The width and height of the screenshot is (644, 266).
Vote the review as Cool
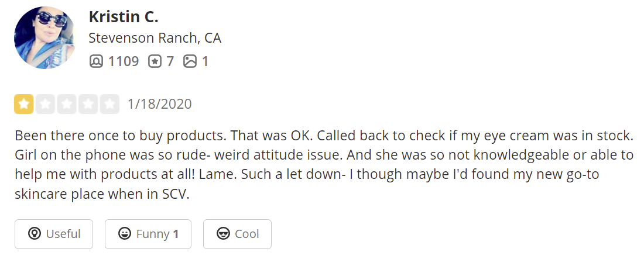[x=237, y=234]
